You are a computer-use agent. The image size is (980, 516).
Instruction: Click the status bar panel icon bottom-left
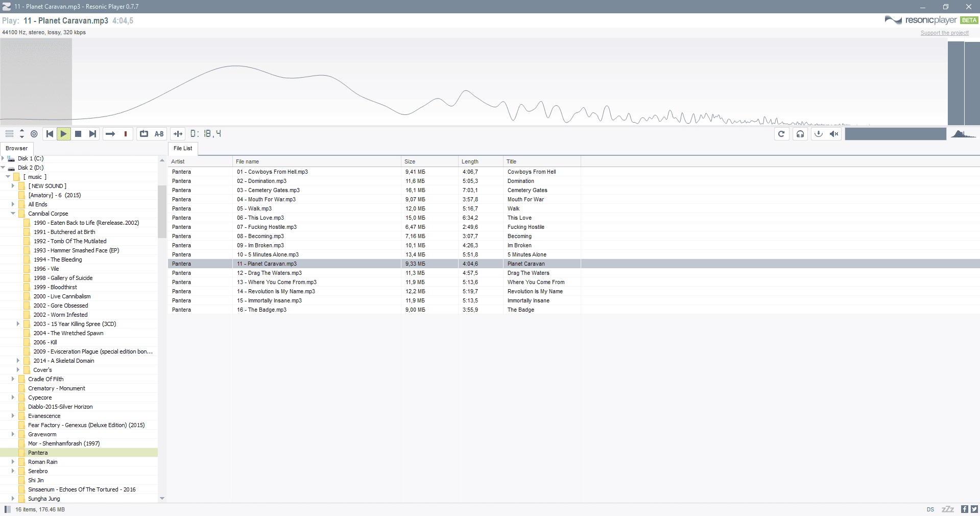coord(7,509)
